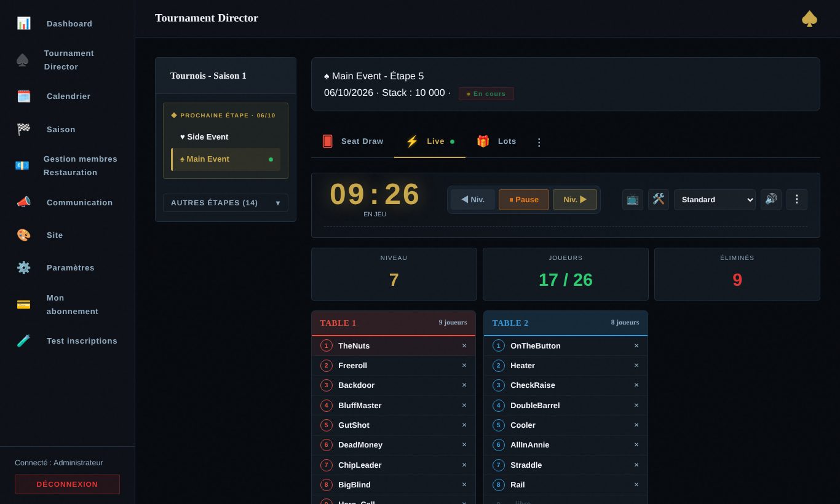Click the Site palette icon

23,235
